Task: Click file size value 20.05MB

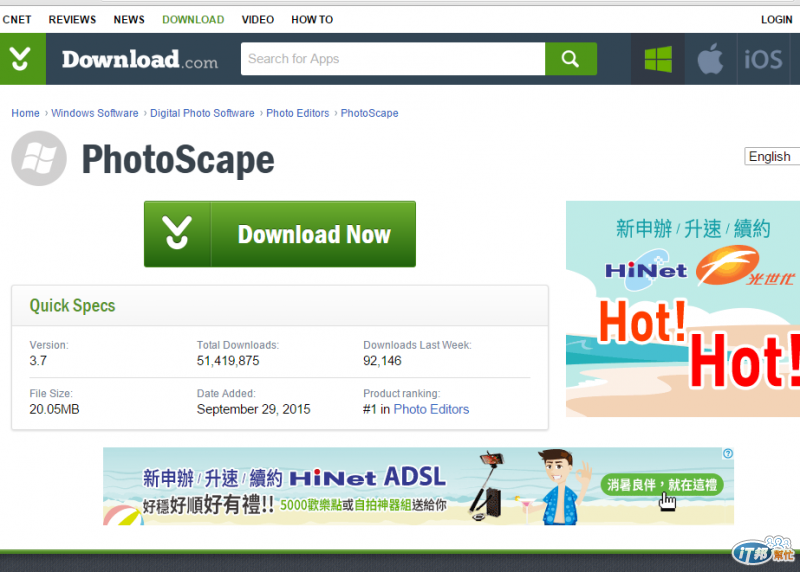Action: click(54, 409)
